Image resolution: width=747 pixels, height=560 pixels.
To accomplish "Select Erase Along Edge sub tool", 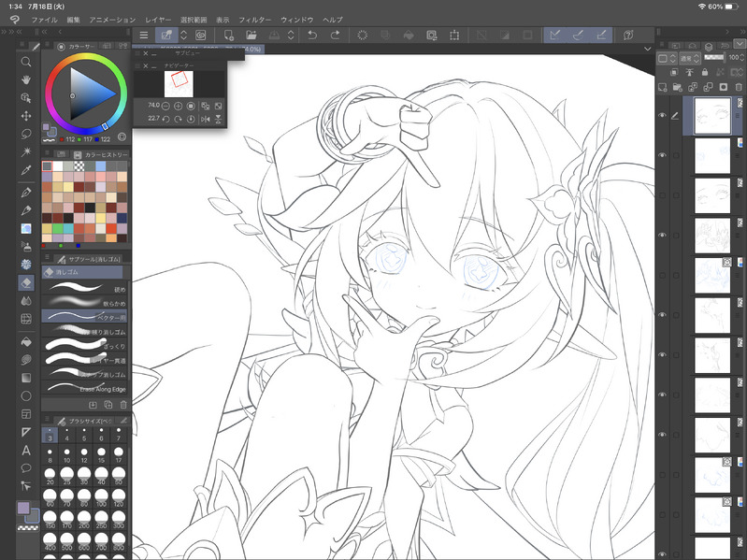I will pos(84,388).
